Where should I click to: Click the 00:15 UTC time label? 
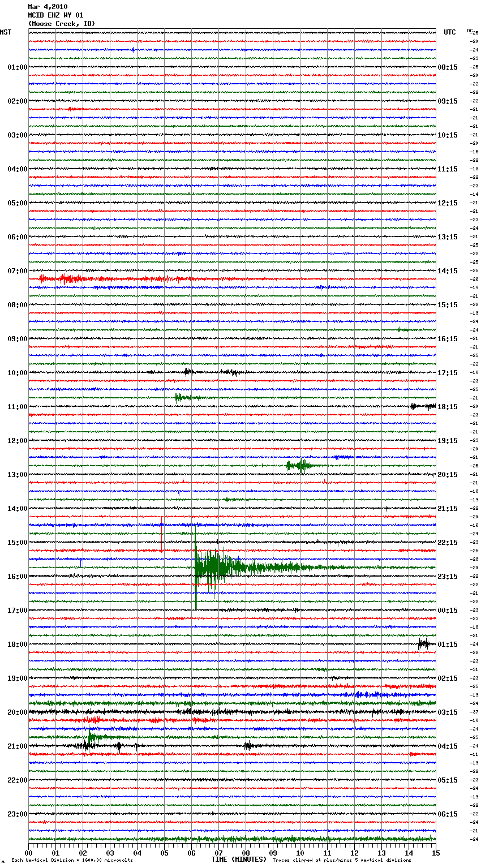coord(448,611)
